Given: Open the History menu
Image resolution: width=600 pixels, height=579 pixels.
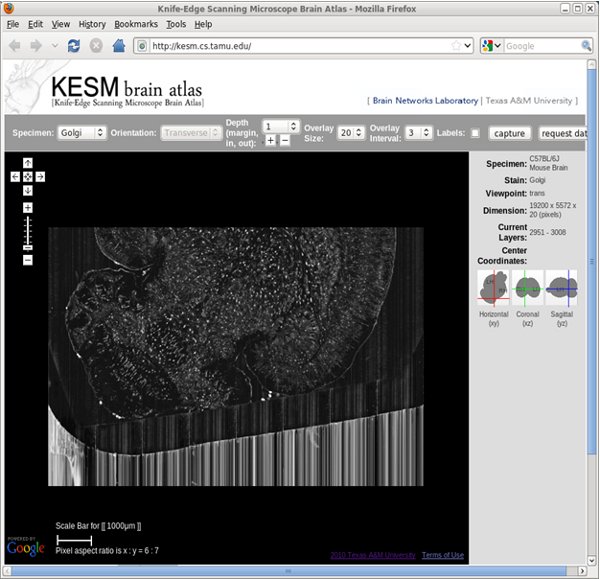Looking at the screenshot, I should click(x=91, y=24).
